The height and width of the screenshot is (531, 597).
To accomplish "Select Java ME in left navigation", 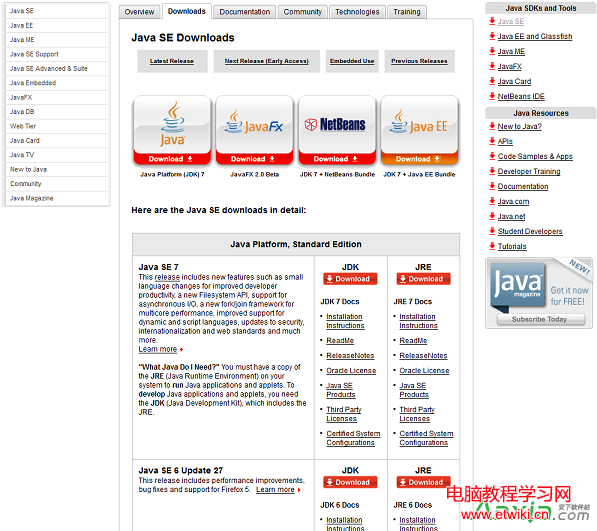I will pos(57,40).
